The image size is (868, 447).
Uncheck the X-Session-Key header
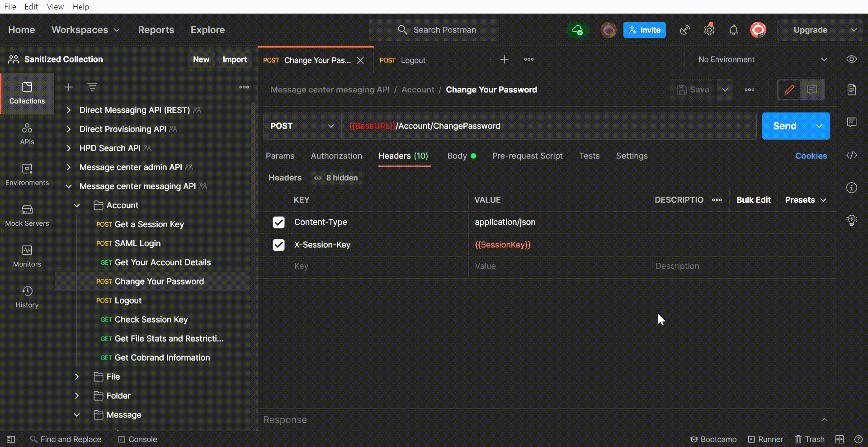click(x=278, y=245)
